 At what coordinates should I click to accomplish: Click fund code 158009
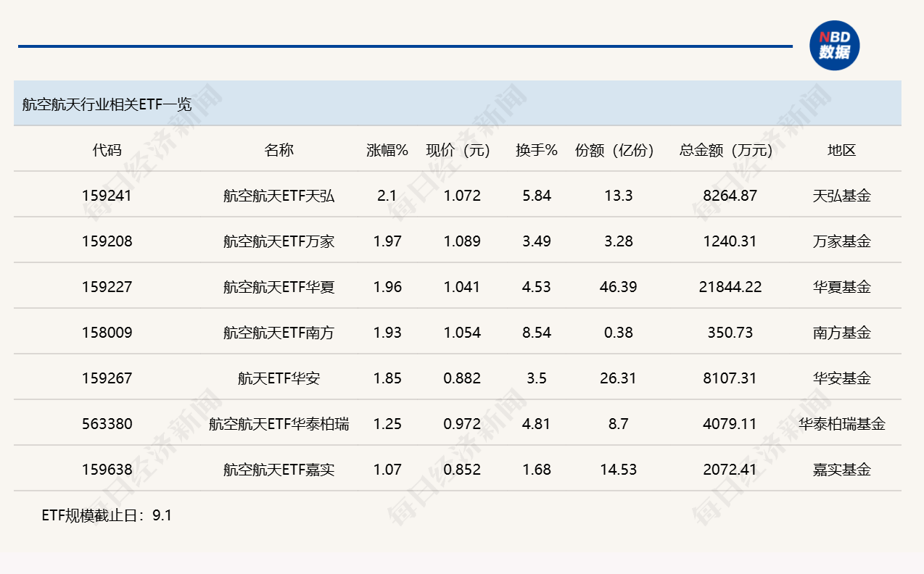(x=107, y=333)
